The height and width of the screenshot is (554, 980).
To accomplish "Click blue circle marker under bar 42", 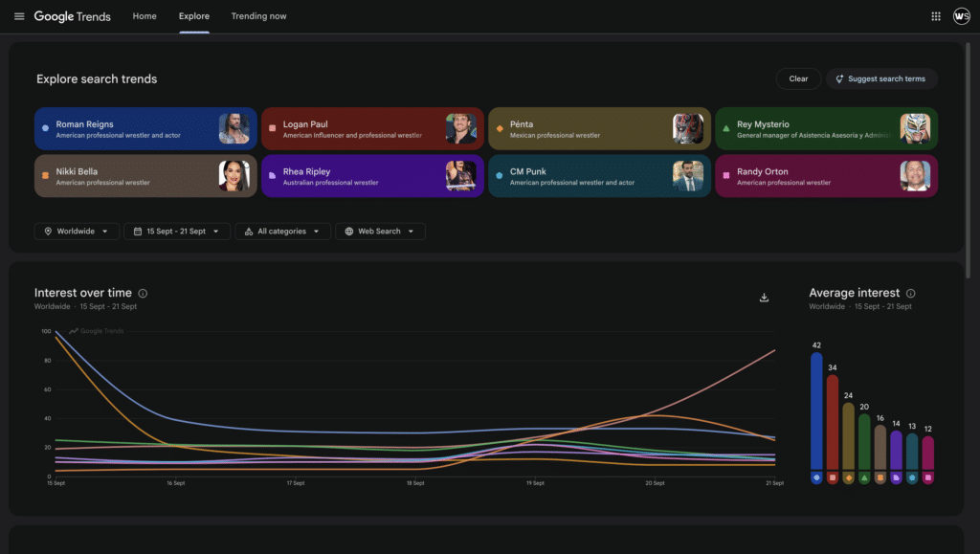I will [x=816, y=477].
